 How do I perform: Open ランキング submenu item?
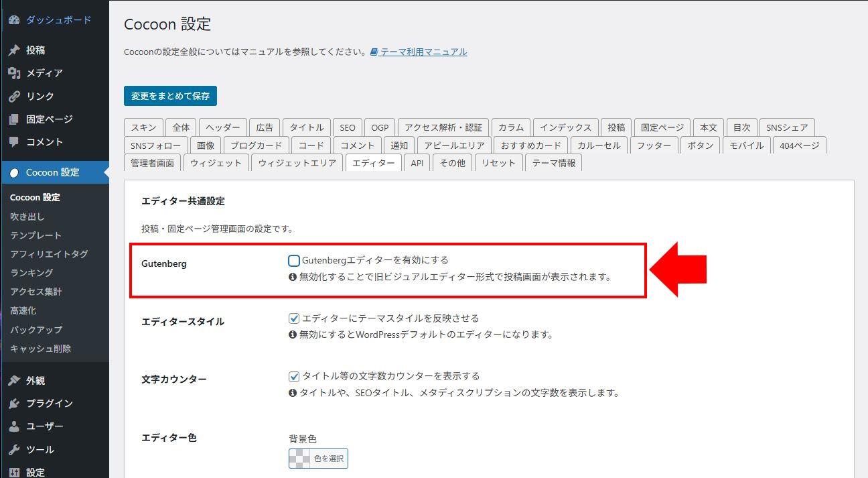click(31, 273)
